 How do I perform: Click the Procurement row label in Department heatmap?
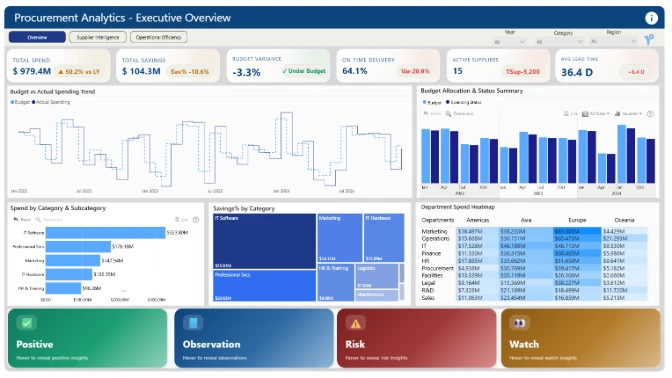(437, 268)
